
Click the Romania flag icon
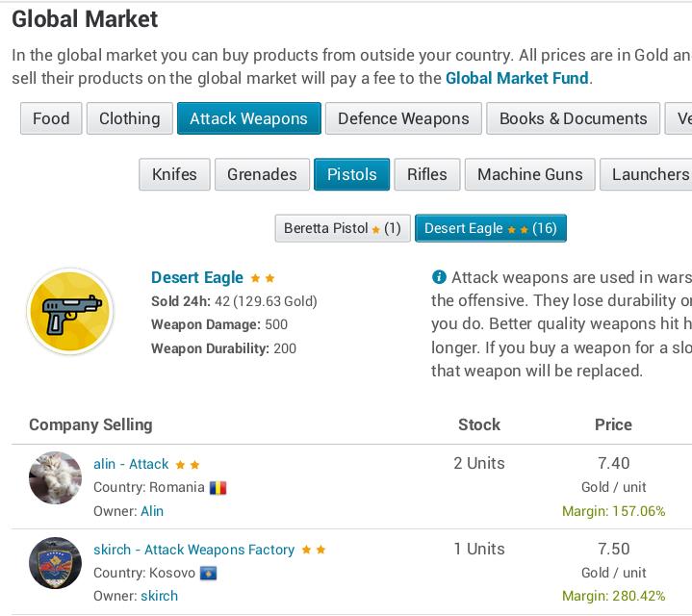pyautogui.click(x=218, y=488)
